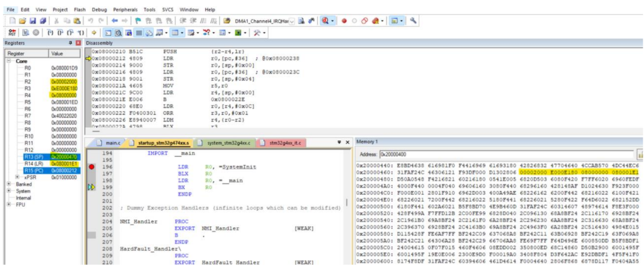Expand the FPU register group
The width and height of the screenshot is (644, 267).
[8, 204]
